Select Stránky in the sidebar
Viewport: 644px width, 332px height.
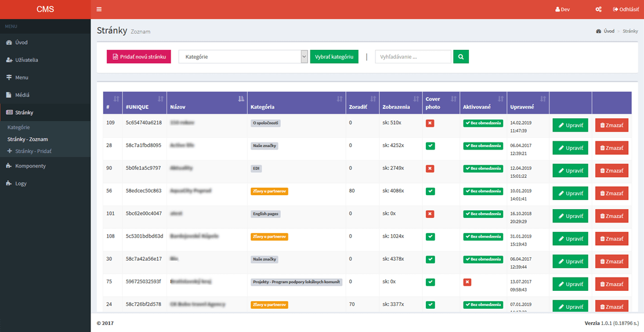coord(45,112)
